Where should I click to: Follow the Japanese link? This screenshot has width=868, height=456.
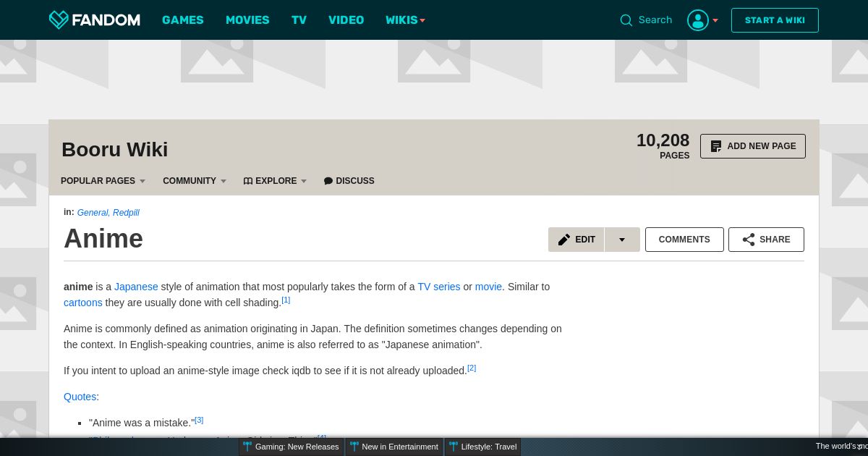tap(136, 287)
